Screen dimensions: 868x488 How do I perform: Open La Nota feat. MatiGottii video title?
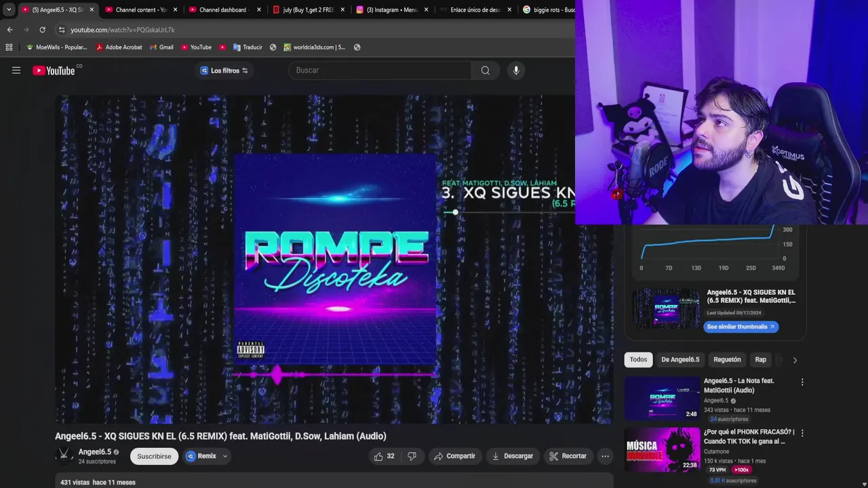coord(739,386)
